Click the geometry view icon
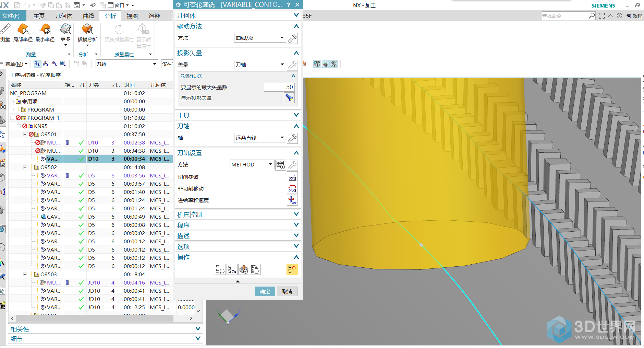This screenshot has width=644, height=348. (x=54, y=64)
